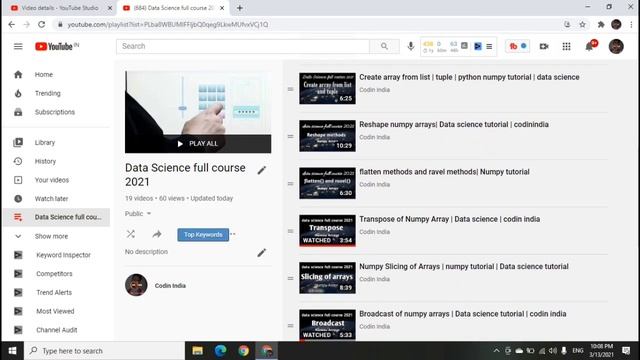Open browser extensions puzzle icon
Viewport: 640px width, 360px height.
(600, 24)
